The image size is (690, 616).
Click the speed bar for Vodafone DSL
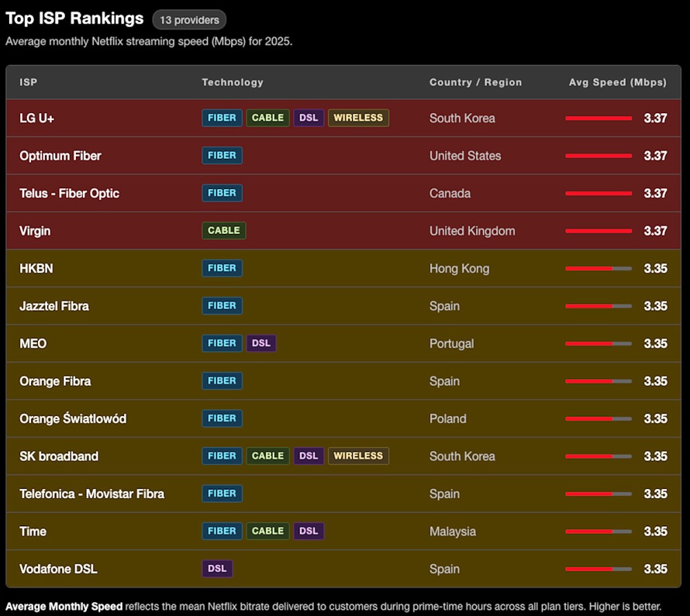tap(598, 568)
